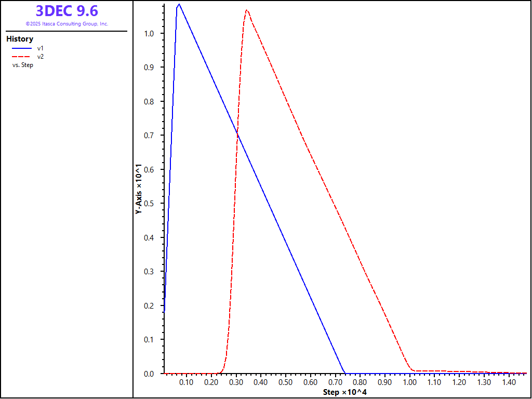This screenshot has height=399, width=532.
Task: Click the 3DEC 9.6 title text
Action: point(66,10)
